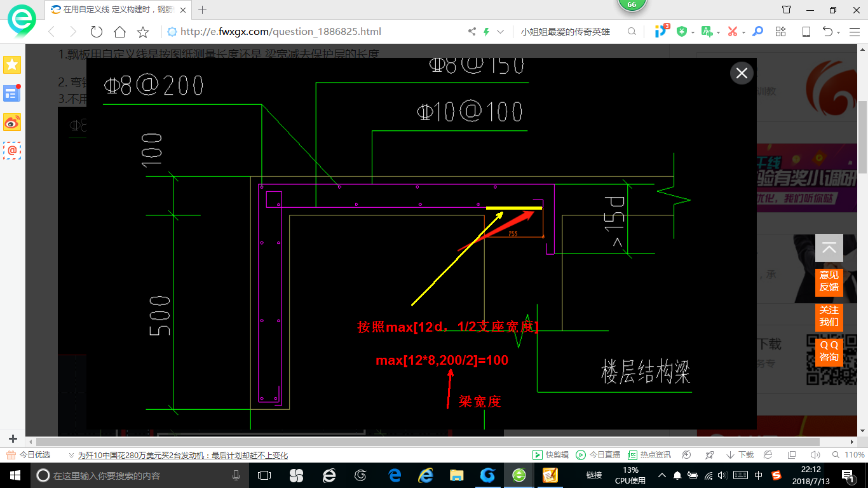Click the 今日优选 status bar item
The image size is (868, 488).
pos(29,455)
